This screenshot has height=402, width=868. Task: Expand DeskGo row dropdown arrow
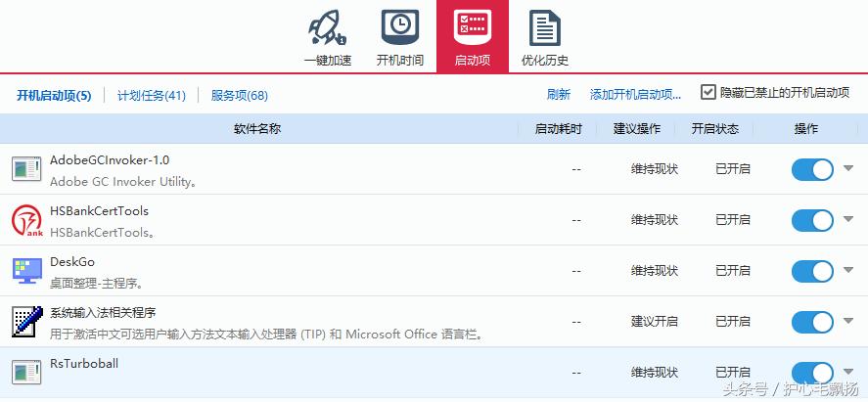click(x=848, y=270)
